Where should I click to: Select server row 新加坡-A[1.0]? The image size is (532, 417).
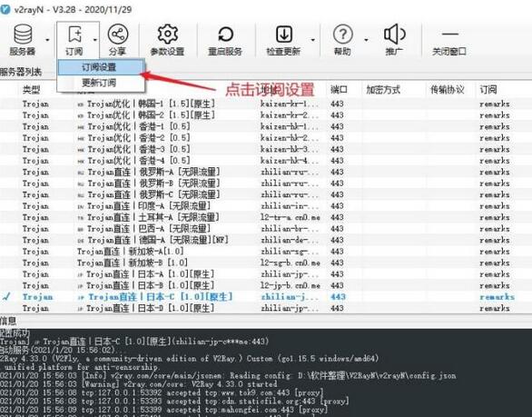(x=266, y=252)
